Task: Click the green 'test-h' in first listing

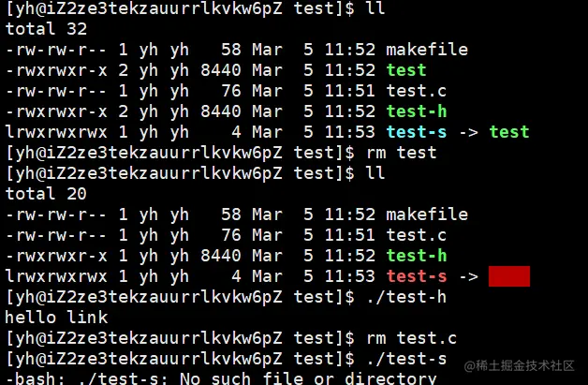Action: (x=417, y=111)
